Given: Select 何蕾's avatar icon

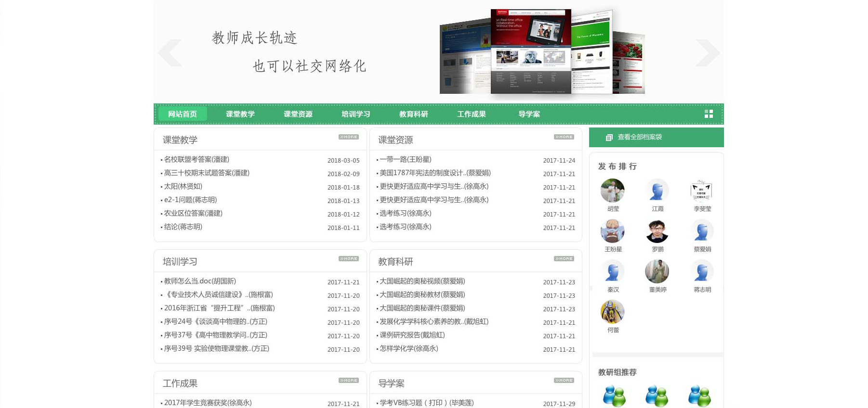Looking at the screenshot, I should tap(613, 312).
